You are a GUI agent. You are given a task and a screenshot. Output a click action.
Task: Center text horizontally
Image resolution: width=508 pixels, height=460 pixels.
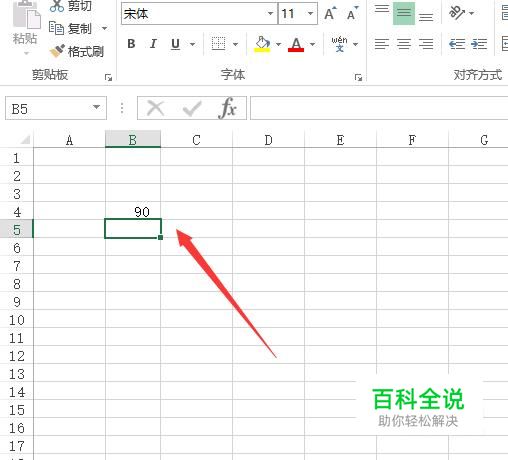point(404,44)
